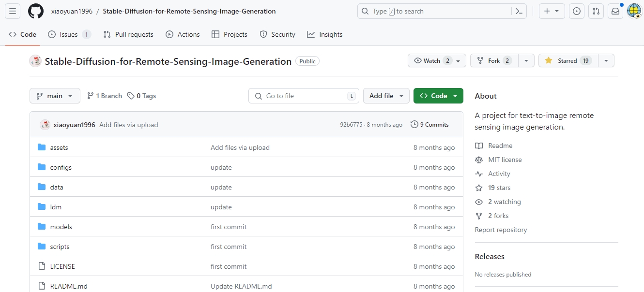The height and width of the screenshot is (292, 644).
Task: Click the 2 watching link in About
Action: tap(505, 202)
